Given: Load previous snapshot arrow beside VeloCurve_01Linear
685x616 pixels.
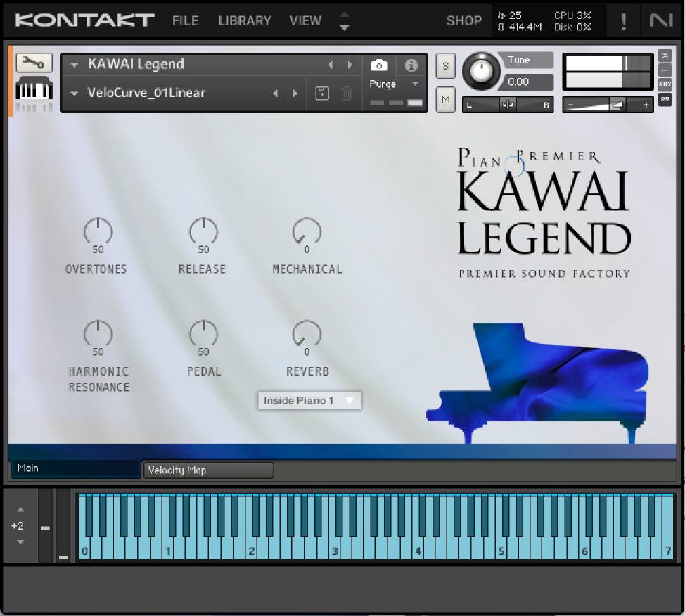Looking at the screenshot, I should coord(276,93).
